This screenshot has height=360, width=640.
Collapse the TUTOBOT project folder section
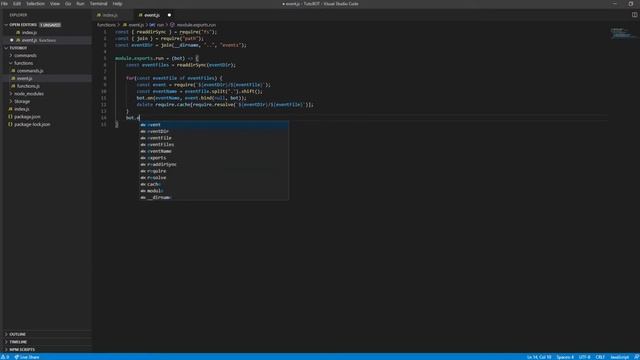[x=18, y=48]
